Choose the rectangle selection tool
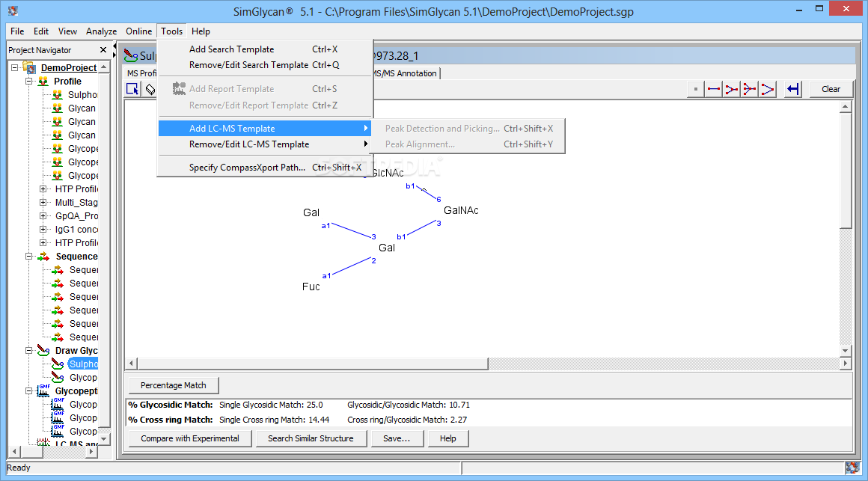This screenshot has height=481, width=868. point(132,88)
